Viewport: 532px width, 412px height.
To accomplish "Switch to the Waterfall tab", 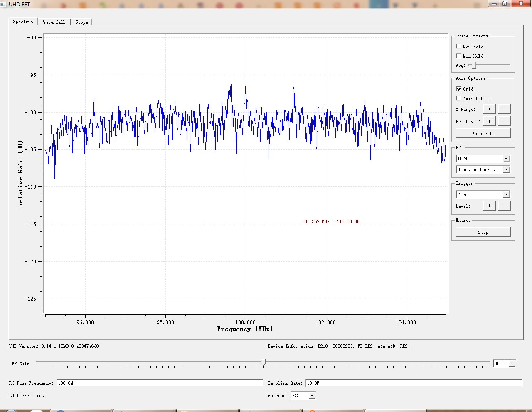I will [x=54, y=22].
